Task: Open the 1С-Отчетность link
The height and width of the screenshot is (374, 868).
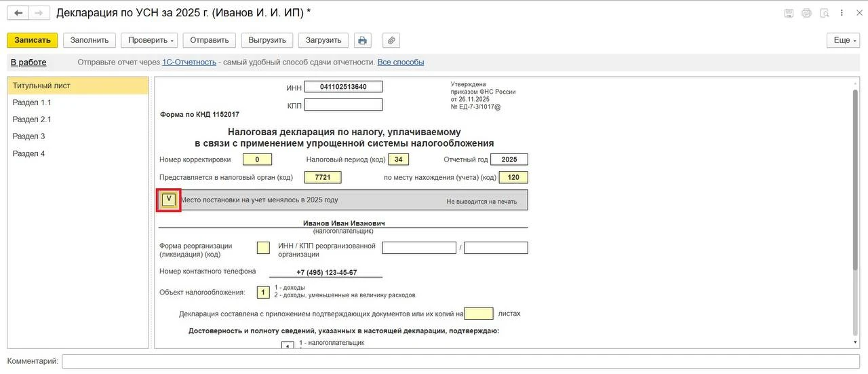Action: pyautogui.click(x=189, y=62)
